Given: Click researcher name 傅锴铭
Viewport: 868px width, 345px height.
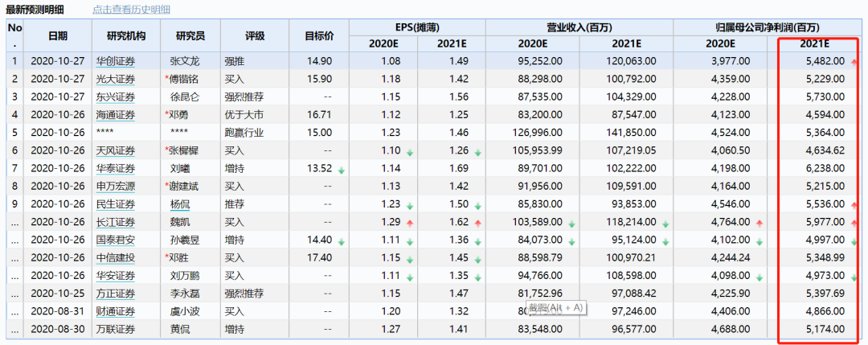Looking at the screenshot, I should 185,79.
